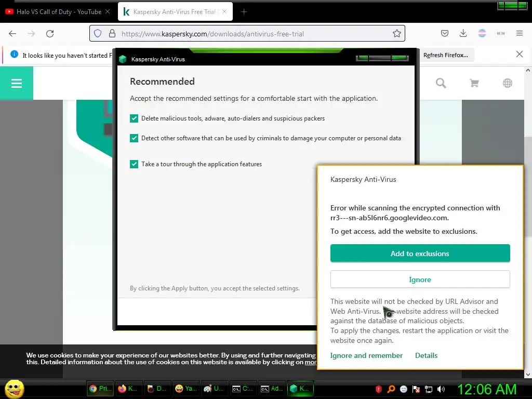Switch to the 'Ad...' command prompt taskbar item
This screenshot has height=399, width=532.
(272, 389)
